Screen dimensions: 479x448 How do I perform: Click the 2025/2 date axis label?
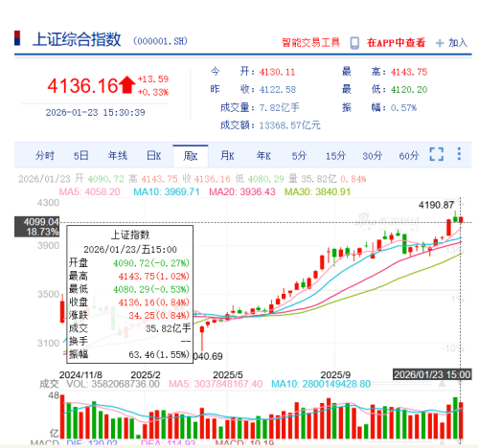(146, 374)
